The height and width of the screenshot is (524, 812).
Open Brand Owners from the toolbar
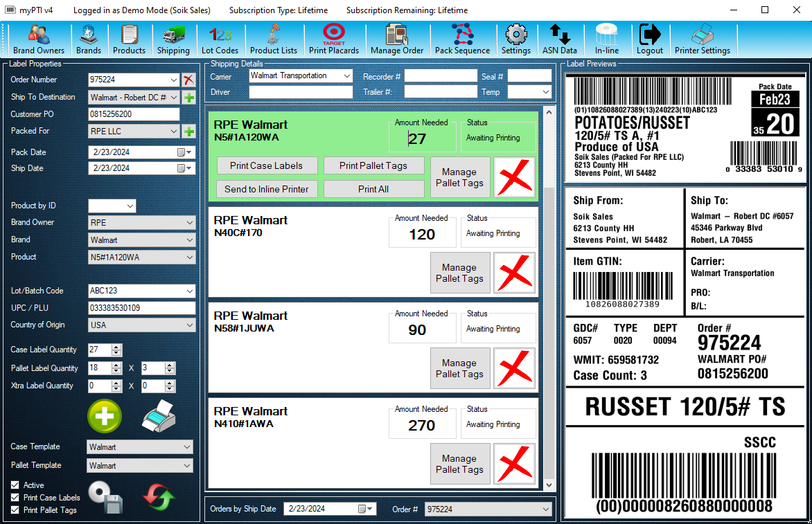click(x=39, y=39)
